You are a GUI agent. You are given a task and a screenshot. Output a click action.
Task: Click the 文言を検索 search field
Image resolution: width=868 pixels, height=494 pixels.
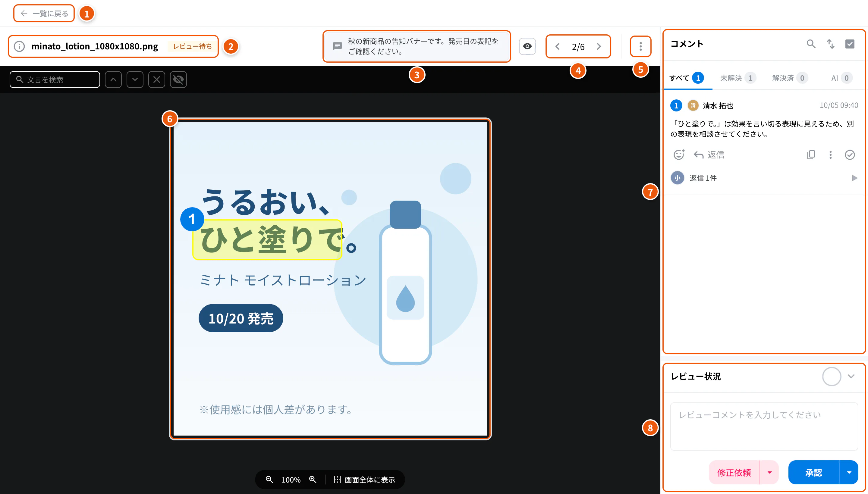click(x=55, y=80)
